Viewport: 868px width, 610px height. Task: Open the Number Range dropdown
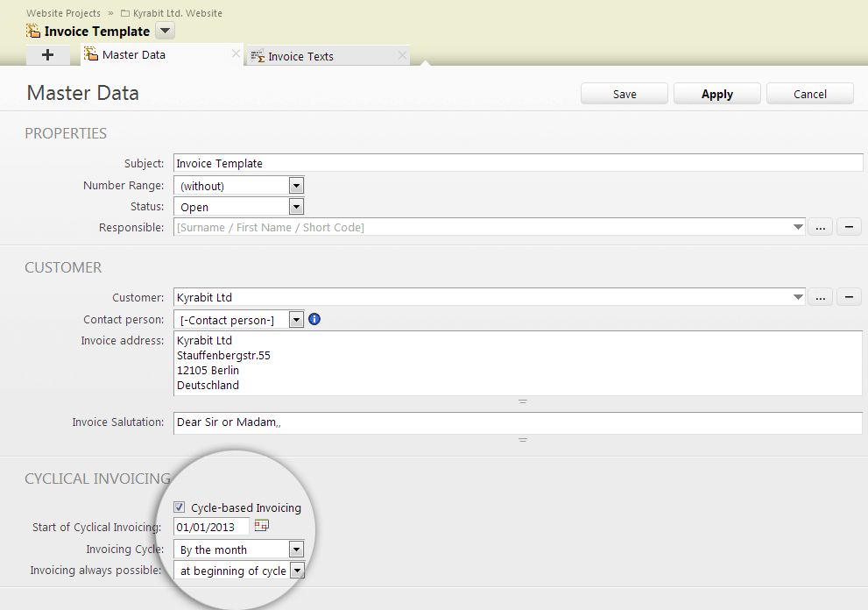pyautogui.click(x=296, y=186)
